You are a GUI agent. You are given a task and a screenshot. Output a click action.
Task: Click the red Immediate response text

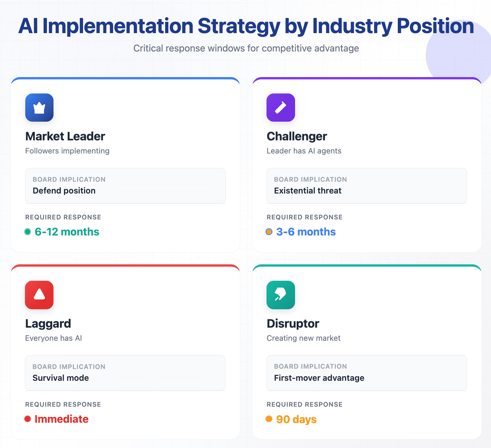[61, 419]
